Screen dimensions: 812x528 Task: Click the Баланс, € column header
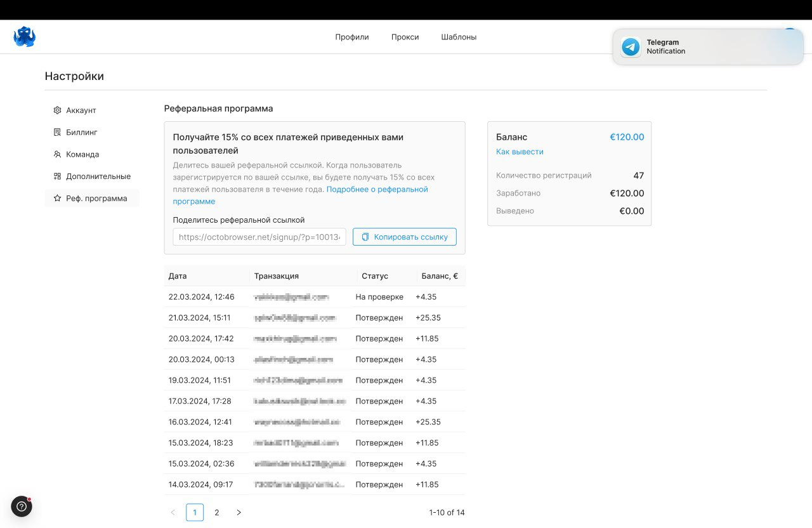pyautogui.click(x=440, y=276)
